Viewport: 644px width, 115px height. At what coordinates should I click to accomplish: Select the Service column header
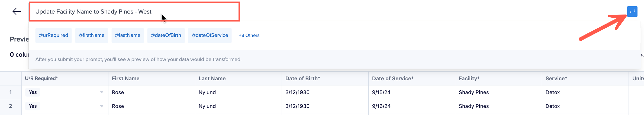[585, 78]
